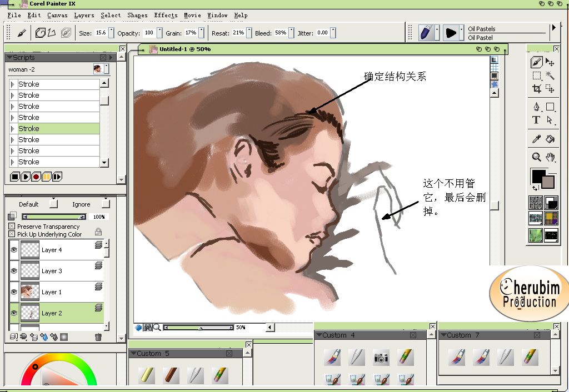The height and width of the screenshot is (392, 569).
Task: Click the New Liquid Ink Layer icon
Action: (x=54, y=337)
